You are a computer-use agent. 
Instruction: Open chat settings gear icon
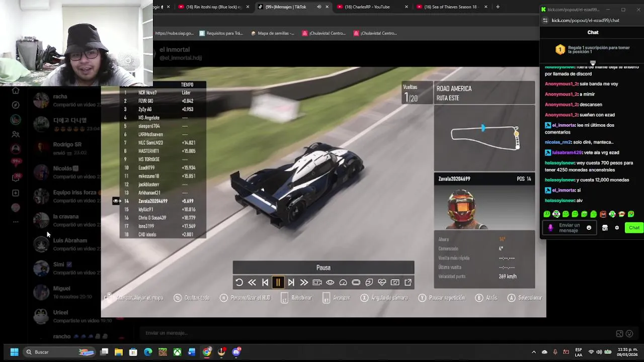click(617, 228)
